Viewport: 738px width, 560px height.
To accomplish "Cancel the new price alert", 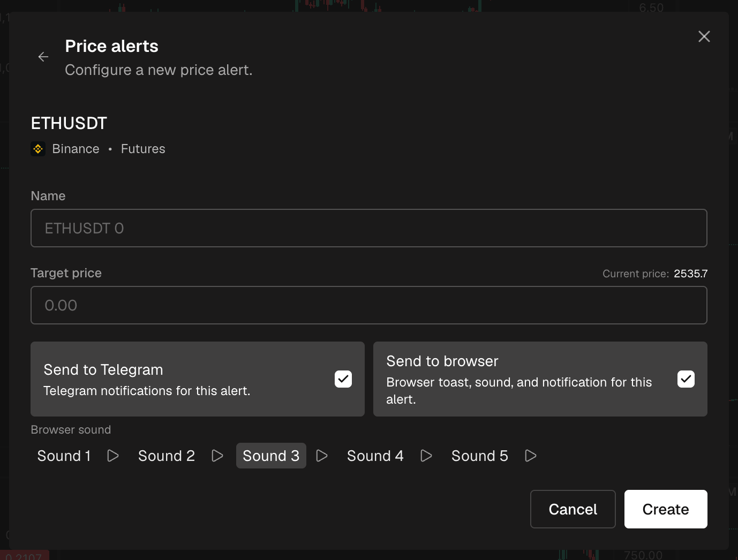I will click(x=573, y=509).
